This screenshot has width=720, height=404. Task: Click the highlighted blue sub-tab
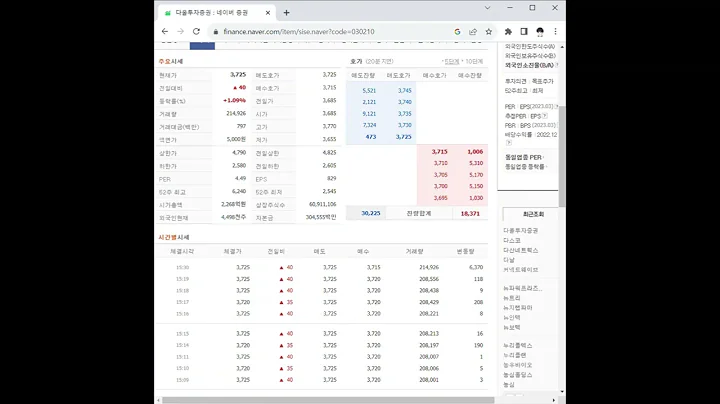pos(202,45)
